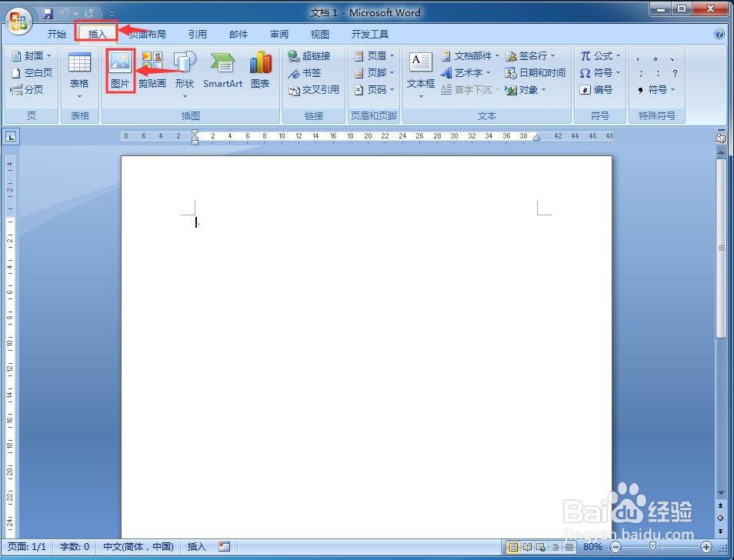
Task: Insert a cross-reference
Action: pos(314,90)
